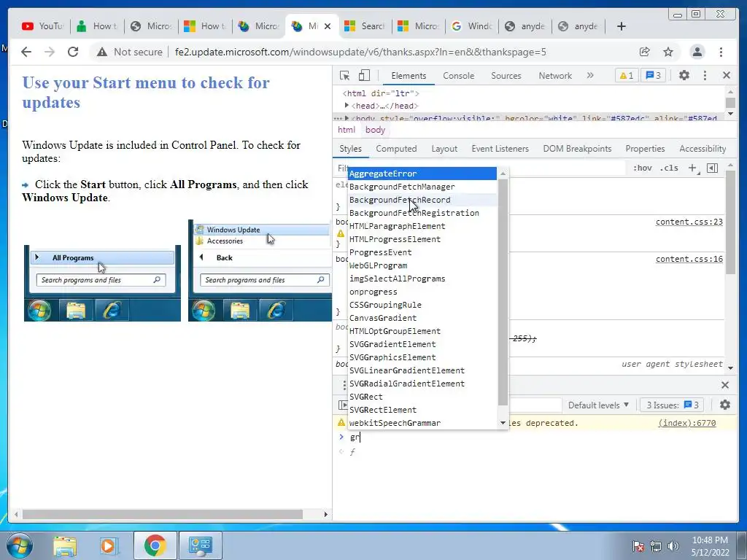Open DevTools settings gear
The width and height of the screenshot is (747, 560).
coord(684,75)
